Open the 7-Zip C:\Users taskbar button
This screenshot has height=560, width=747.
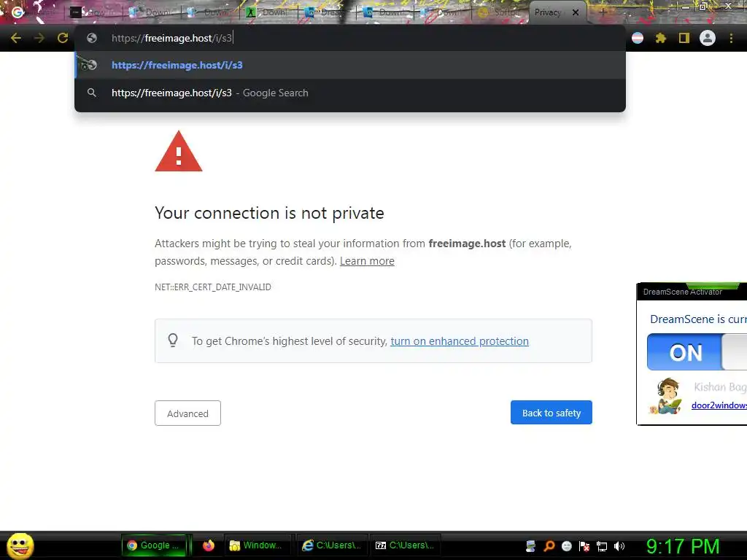[x=406, y=545]
